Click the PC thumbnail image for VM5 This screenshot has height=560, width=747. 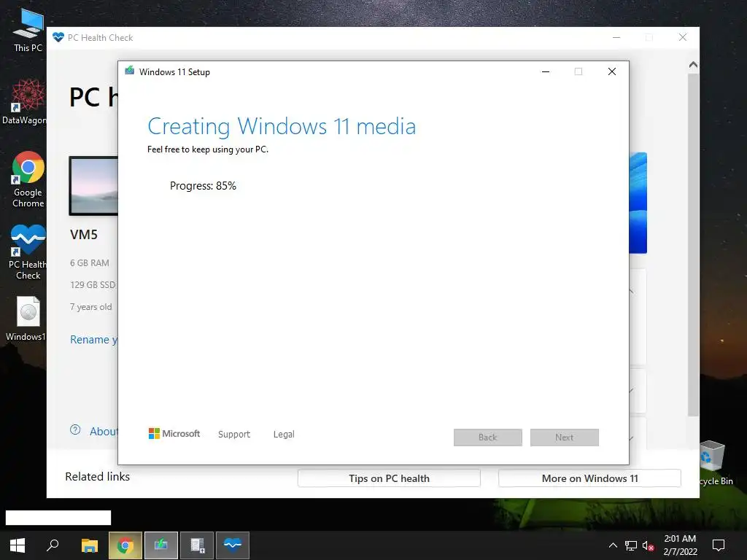tap(93, 186)
